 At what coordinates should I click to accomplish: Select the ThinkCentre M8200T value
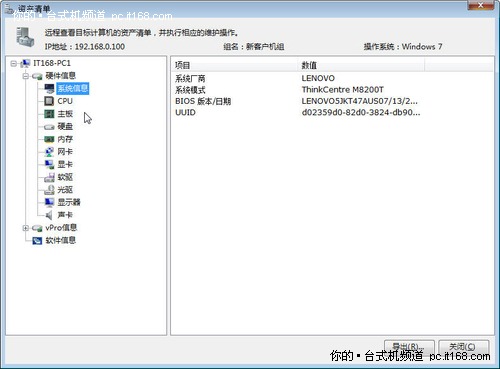pyautogui.click(x=343, y=90)
